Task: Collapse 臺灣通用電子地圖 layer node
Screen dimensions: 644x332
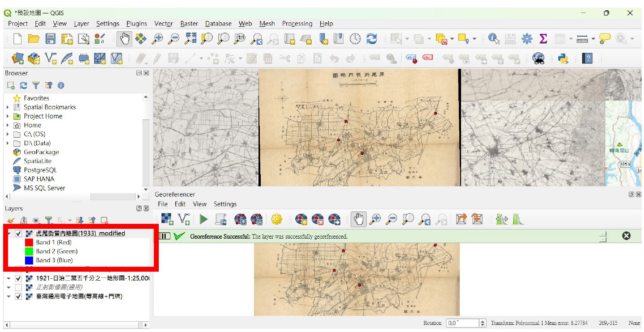Action: pyautogui.click(x=8, y=296)
